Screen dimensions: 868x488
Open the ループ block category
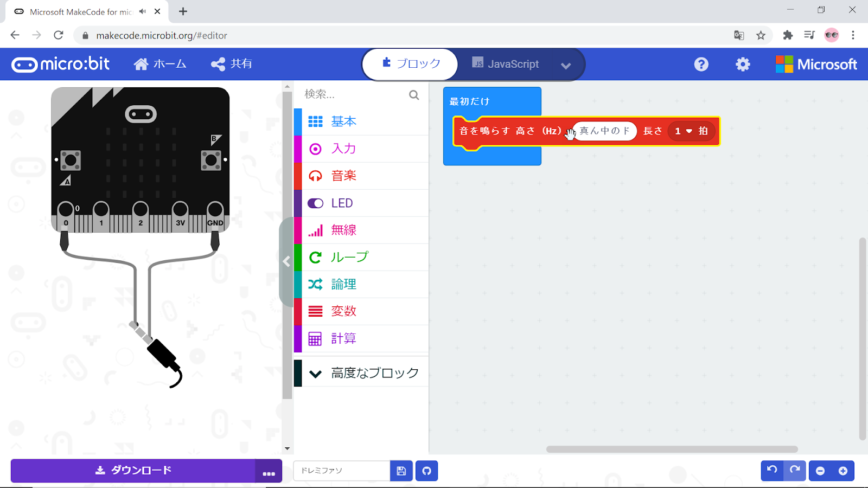coord(361,257)
